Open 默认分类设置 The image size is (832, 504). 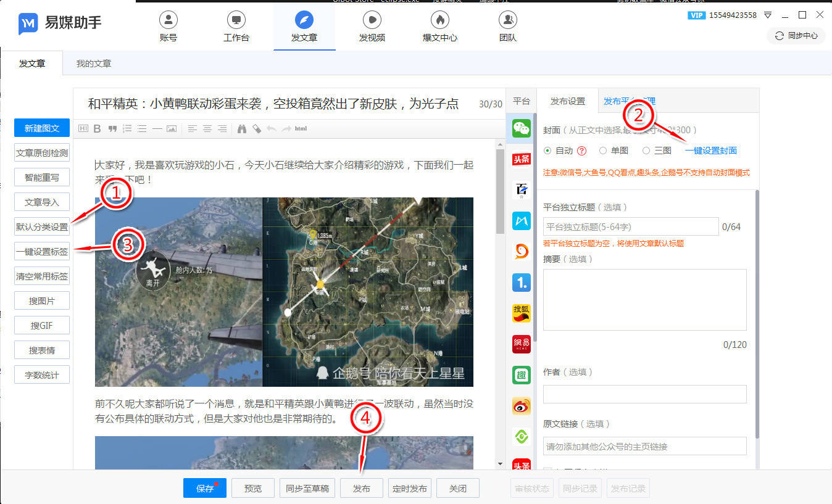(42, 227)
